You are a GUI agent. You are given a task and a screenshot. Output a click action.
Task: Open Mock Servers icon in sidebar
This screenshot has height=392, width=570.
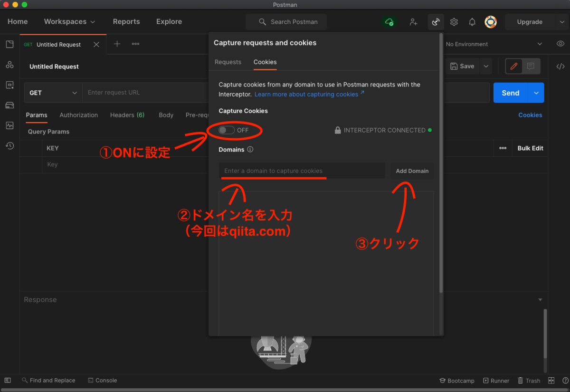click(x=9, y=105)
